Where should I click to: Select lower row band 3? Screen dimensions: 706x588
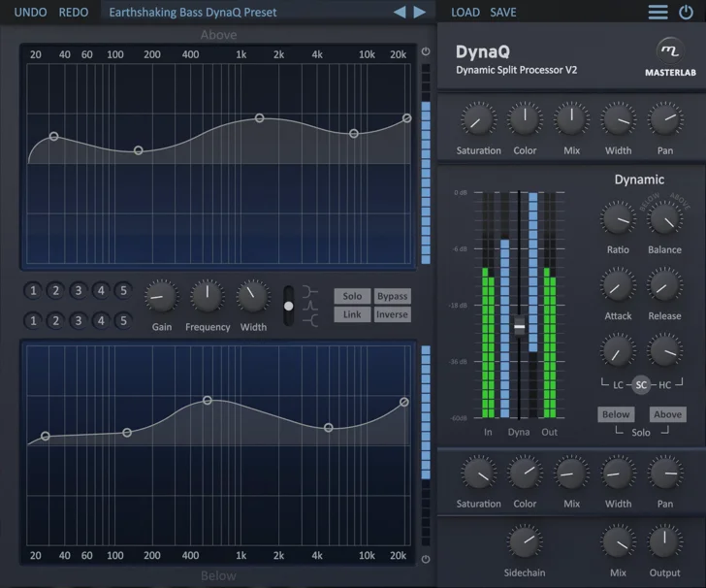coord(79,321)
